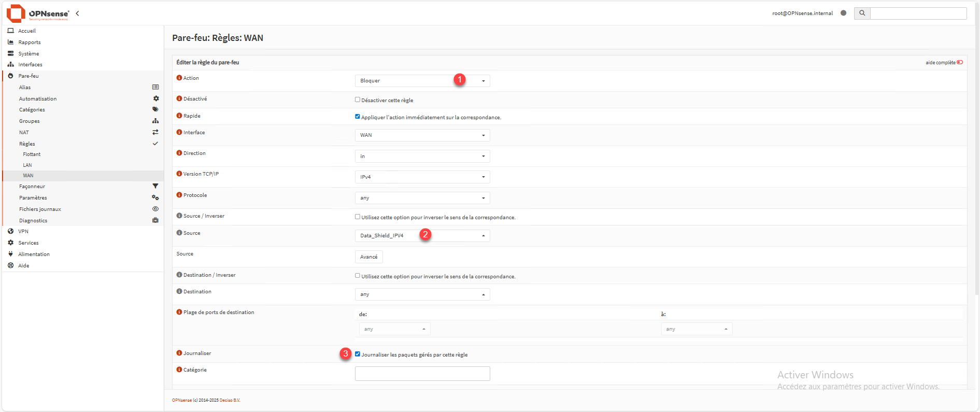
Task: Click into the Catégorie input field
Action: click(422, 374)
